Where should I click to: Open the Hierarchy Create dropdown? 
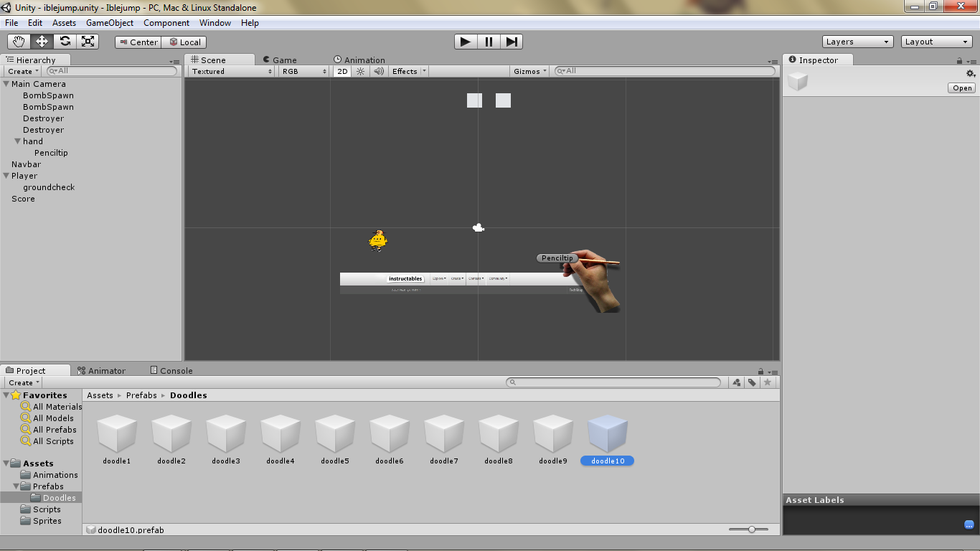23,71
